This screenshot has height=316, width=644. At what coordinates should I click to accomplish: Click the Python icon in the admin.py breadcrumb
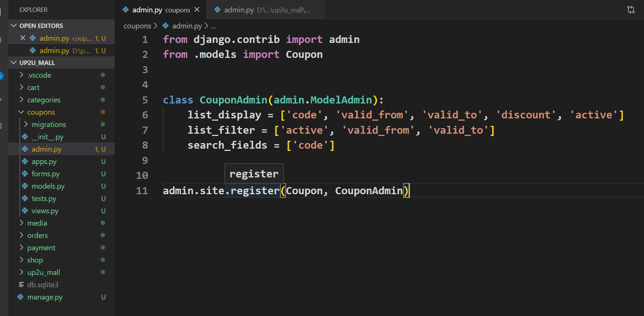166,26
